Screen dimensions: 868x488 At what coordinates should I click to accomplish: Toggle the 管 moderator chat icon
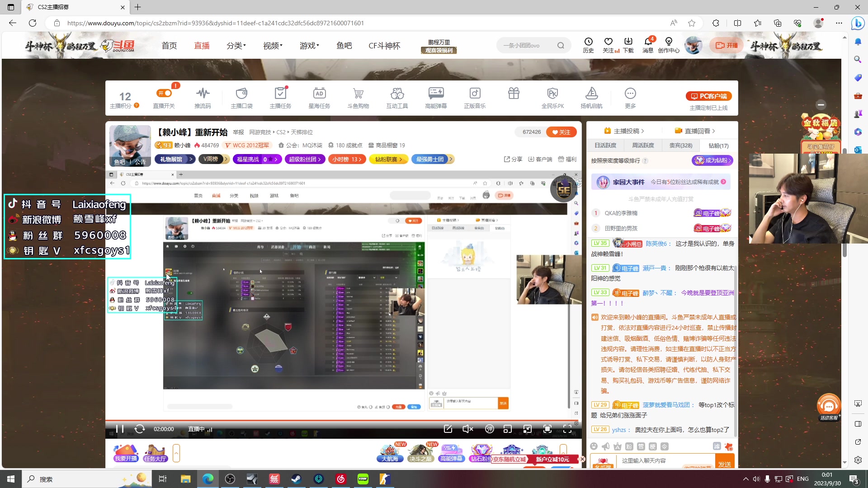tap(641, 446)
